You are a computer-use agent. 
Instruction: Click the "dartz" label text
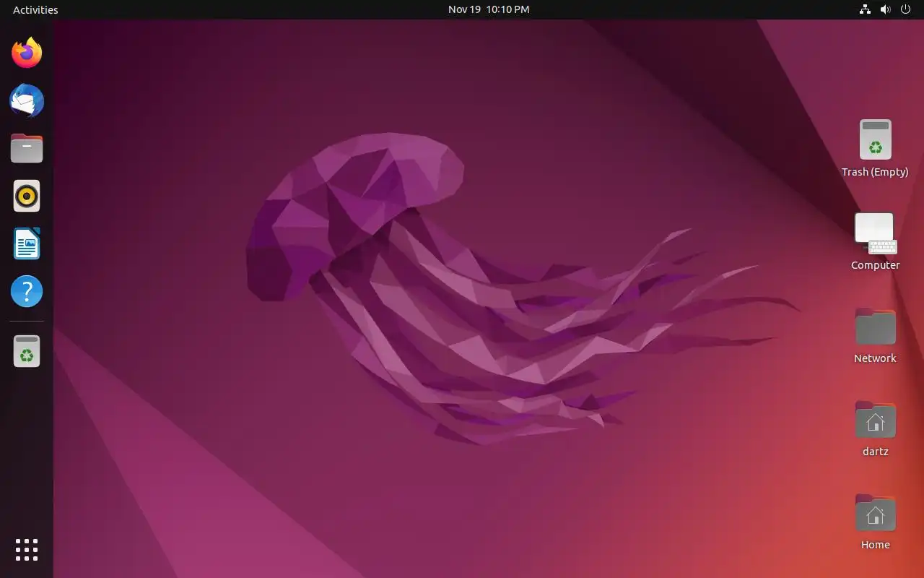875,452
